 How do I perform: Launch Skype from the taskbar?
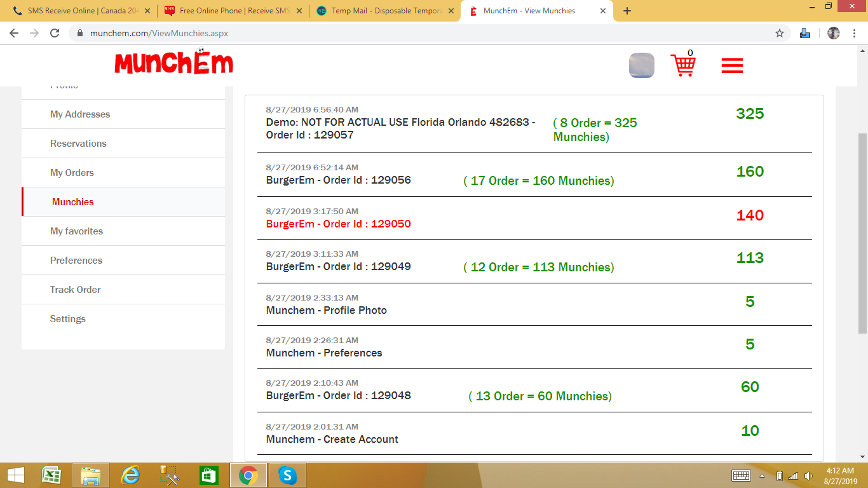[288, 475]
